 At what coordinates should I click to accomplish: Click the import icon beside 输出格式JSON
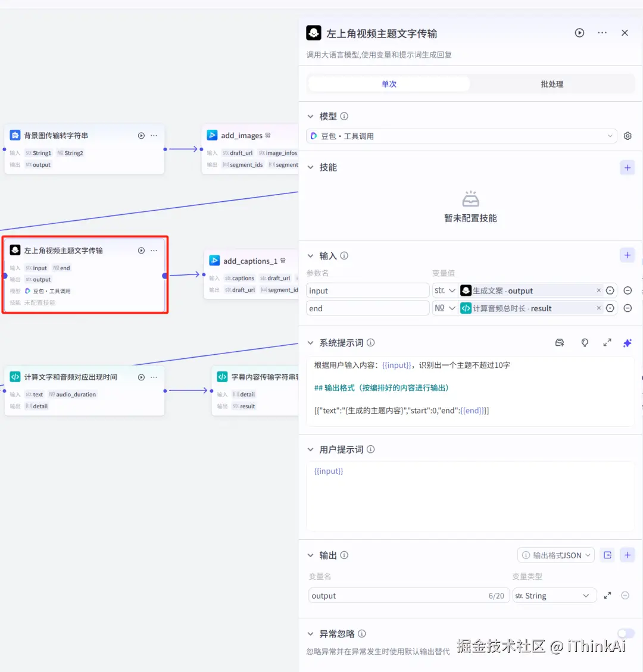(x=607, y=555)
